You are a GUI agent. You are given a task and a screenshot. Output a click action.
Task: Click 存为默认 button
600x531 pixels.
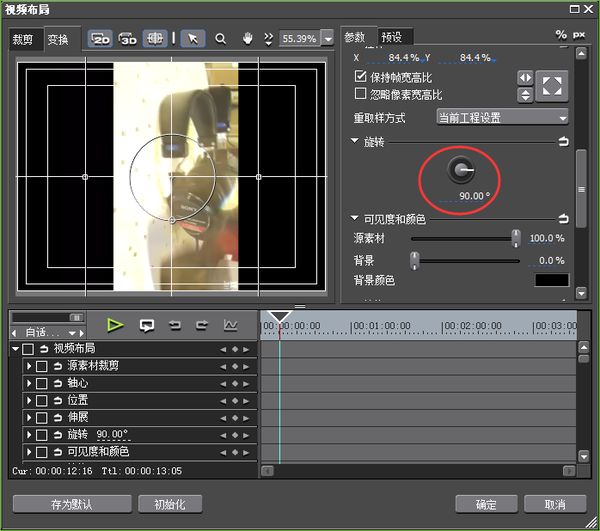pyautogui.click(x=72, y=504)
